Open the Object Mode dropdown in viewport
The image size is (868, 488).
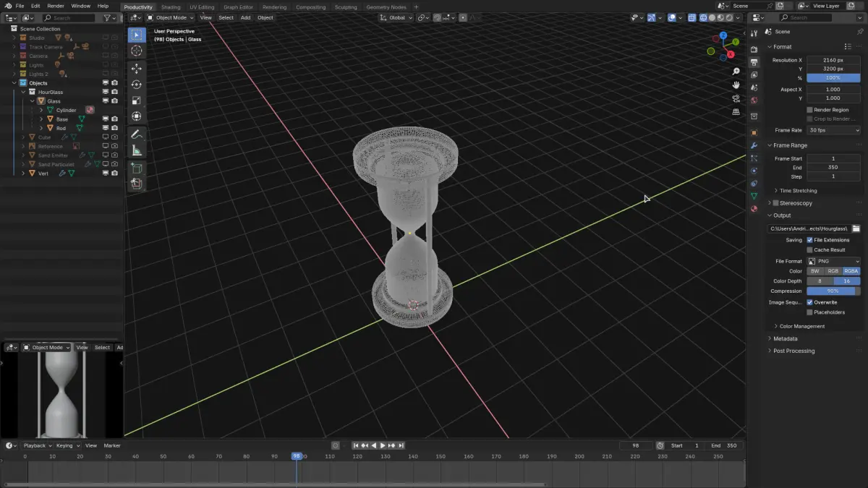point(170,17)
